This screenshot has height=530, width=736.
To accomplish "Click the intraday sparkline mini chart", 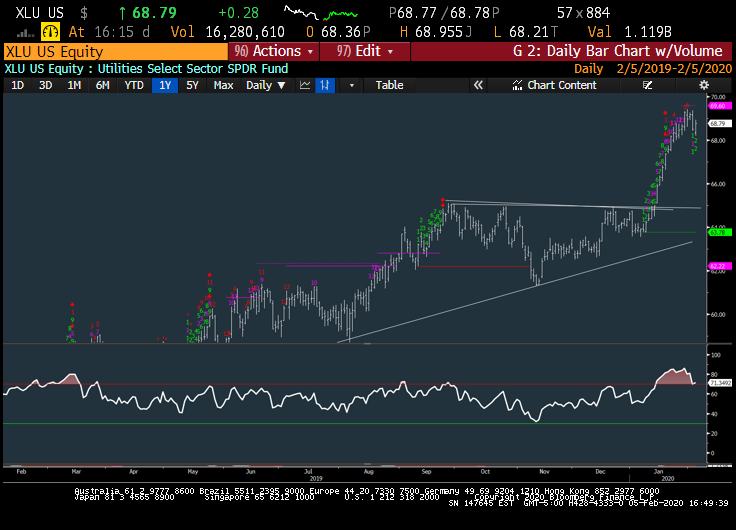I will pos(321,13).
